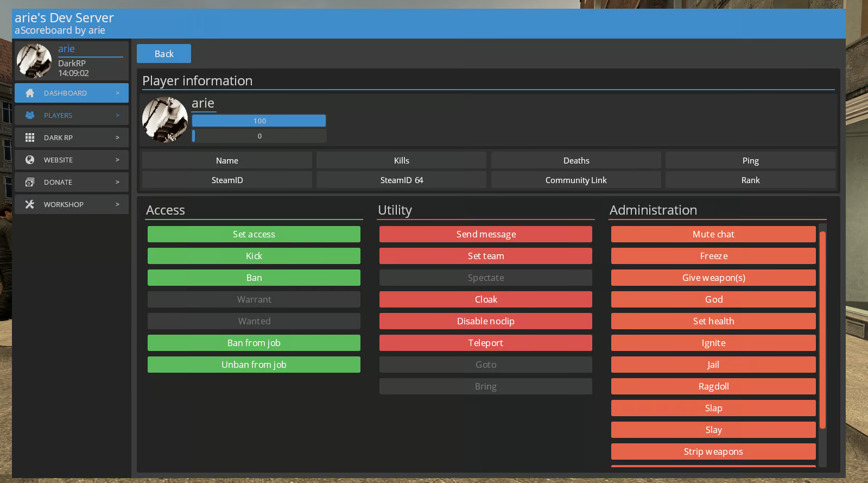Click the Administration list scrollbar
868x483 pixels.
click(x=822, y=330)
